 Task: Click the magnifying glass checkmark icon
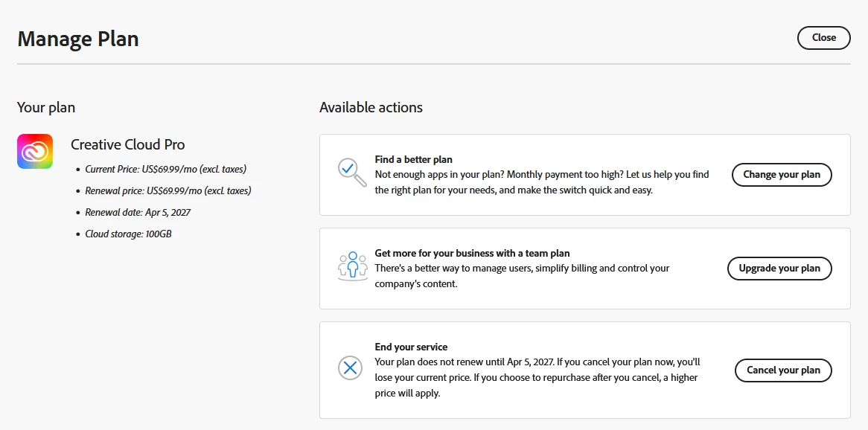point(351,172)
